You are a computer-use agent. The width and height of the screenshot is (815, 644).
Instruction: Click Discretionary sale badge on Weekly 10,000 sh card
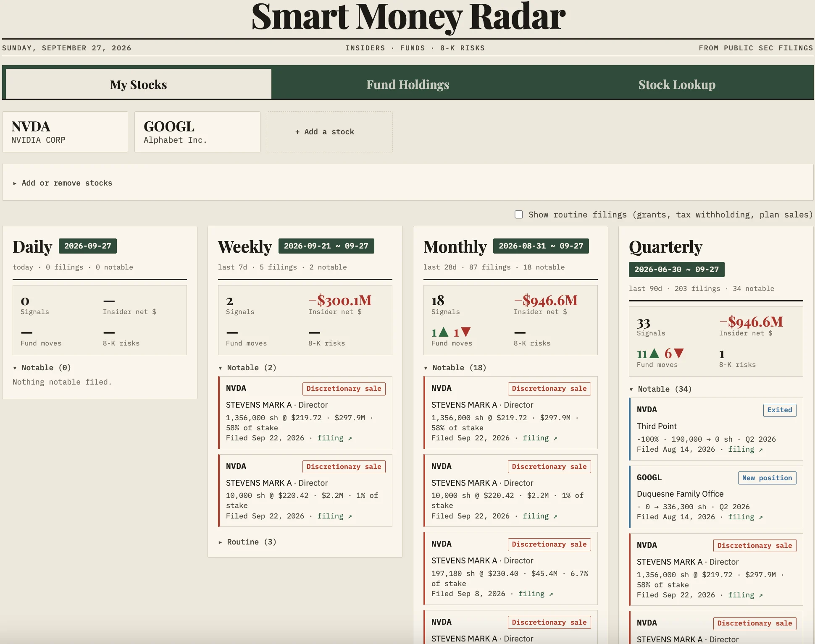point(344,466)
